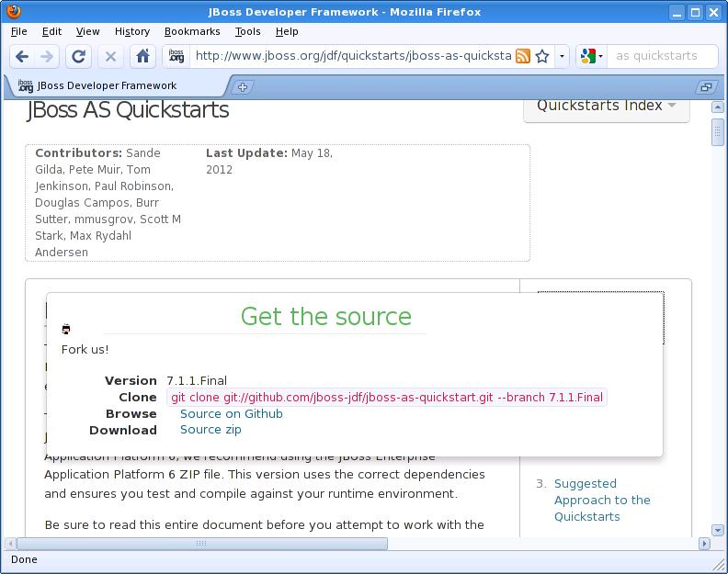
Task: Download via the Source zip link
Action: [210, 430]
